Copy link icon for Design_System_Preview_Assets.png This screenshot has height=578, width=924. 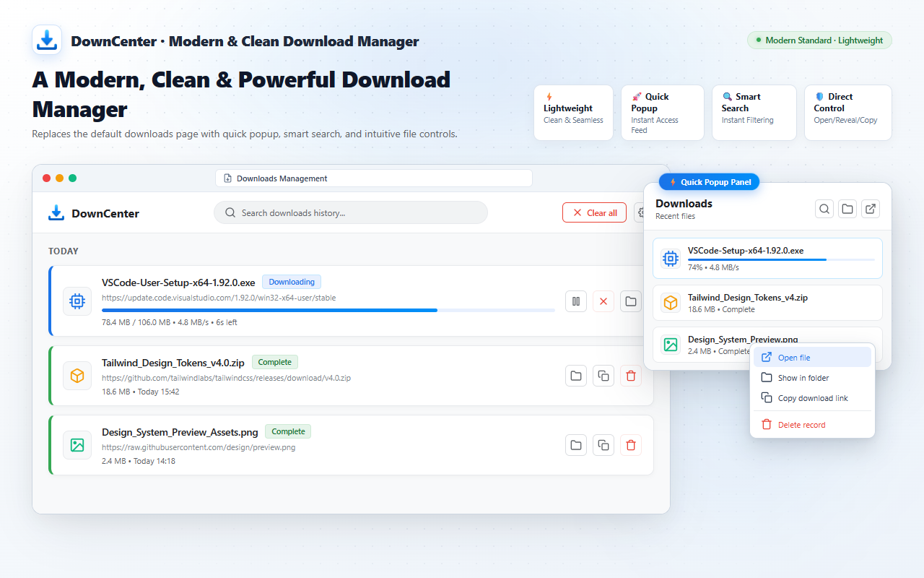pyautogui.click(x=603, y=445)
